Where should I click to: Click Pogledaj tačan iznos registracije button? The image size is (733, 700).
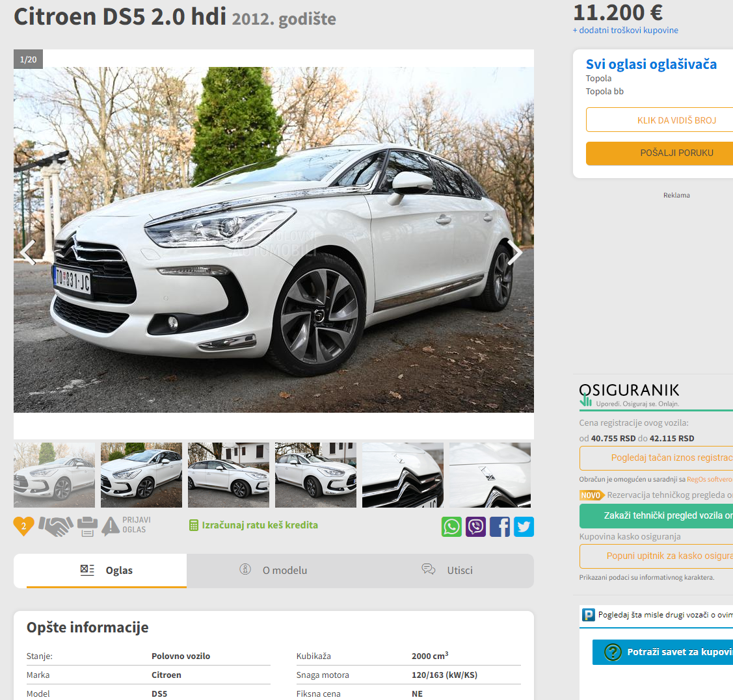click(x=656, y=458)
